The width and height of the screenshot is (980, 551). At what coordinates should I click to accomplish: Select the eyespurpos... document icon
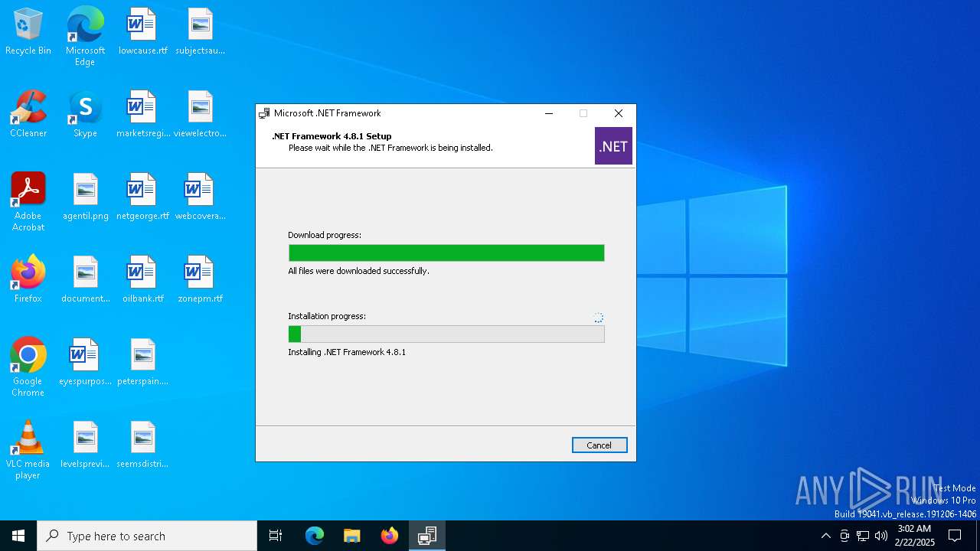coord(85,363)
